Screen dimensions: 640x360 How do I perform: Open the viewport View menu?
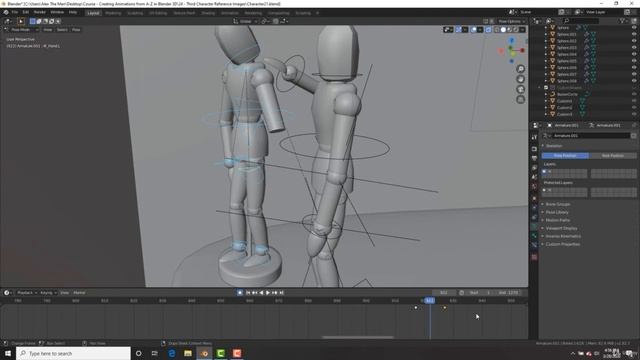pos(48,30)
